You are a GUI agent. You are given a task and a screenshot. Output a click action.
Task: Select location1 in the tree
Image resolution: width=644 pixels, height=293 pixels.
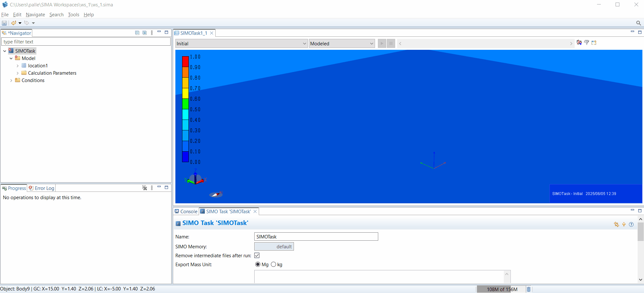tap(38, 66)
